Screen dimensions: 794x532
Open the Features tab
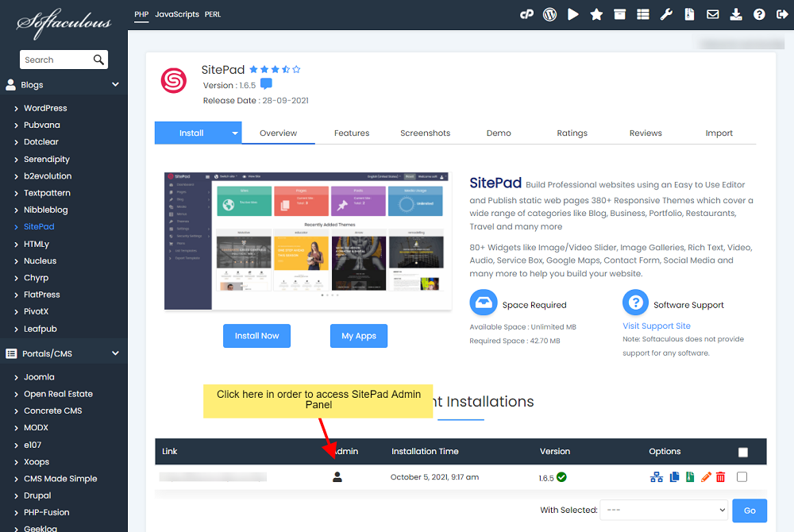tap(352, 133)
